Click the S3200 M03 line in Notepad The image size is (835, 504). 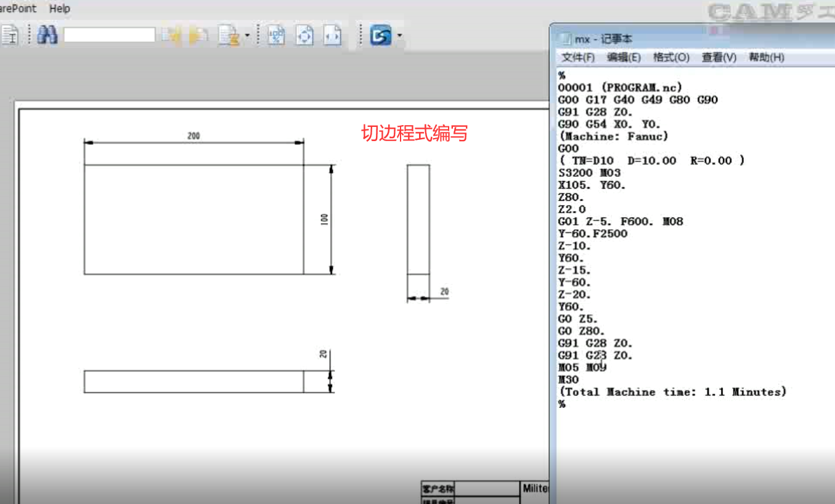click(x=589, y=173)
